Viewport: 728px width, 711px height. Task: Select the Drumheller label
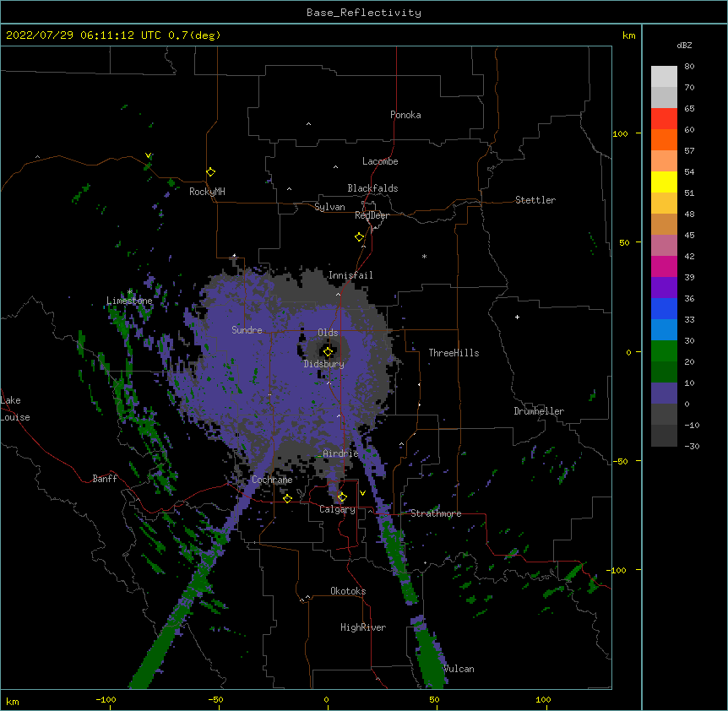[539, 411]
